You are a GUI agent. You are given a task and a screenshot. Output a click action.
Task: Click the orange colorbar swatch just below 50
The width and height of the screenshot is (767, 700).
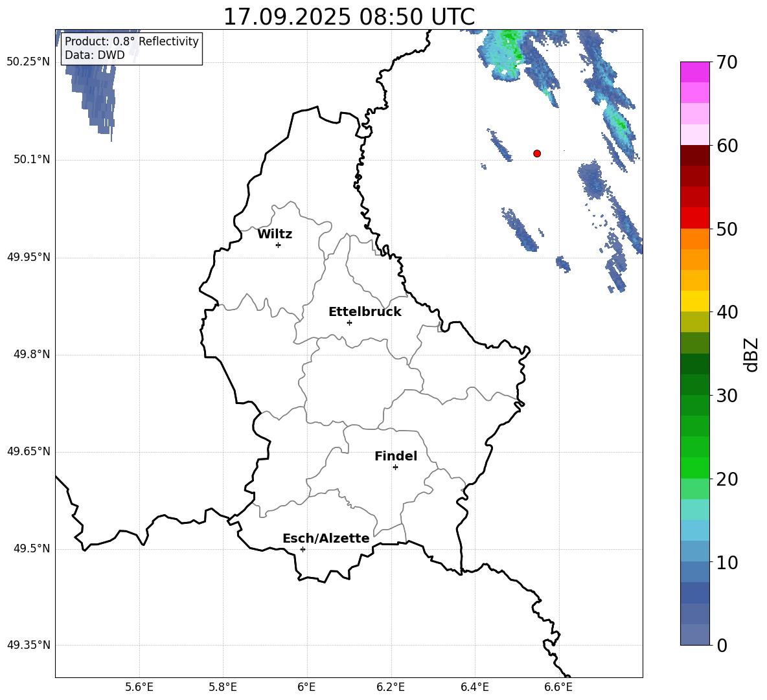tap(694, 239)
